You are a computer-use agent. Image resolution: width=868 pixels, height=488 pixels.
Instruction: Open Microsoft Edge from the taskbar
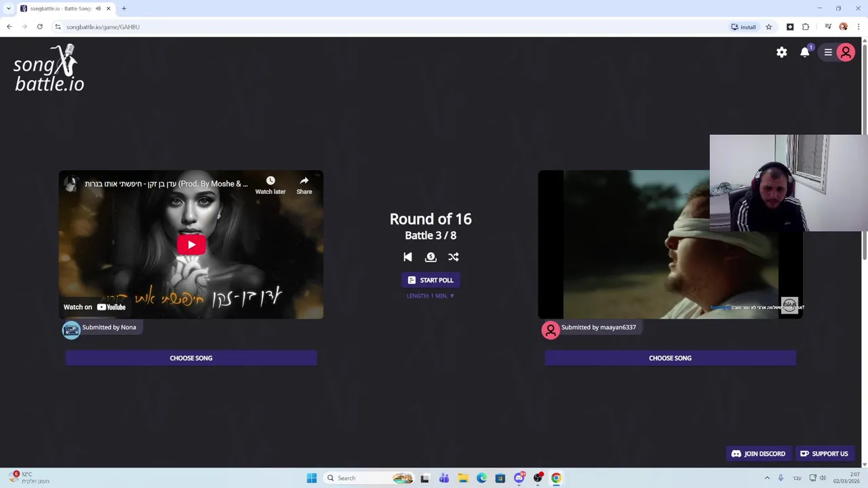pos(481,478)
